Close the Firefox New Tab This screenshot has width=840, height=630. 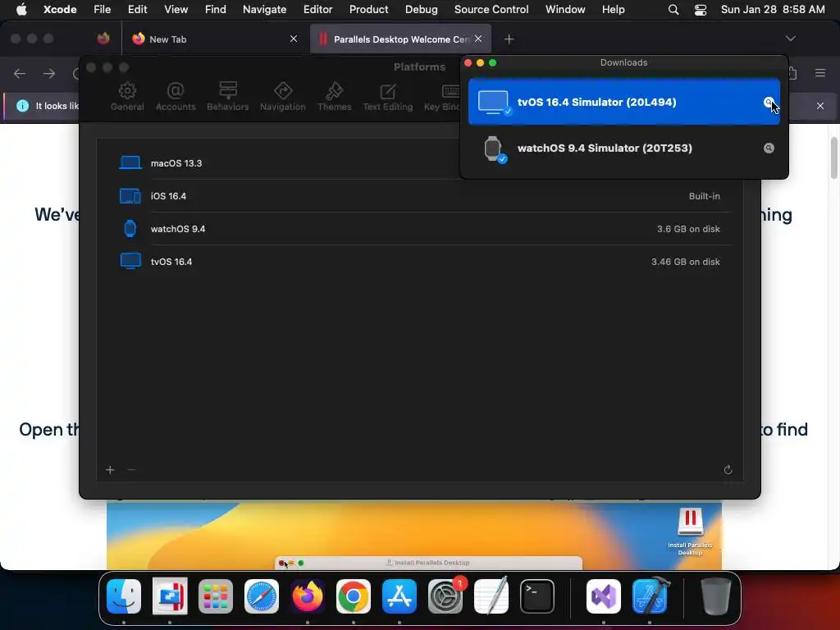[x=294, y=39]
